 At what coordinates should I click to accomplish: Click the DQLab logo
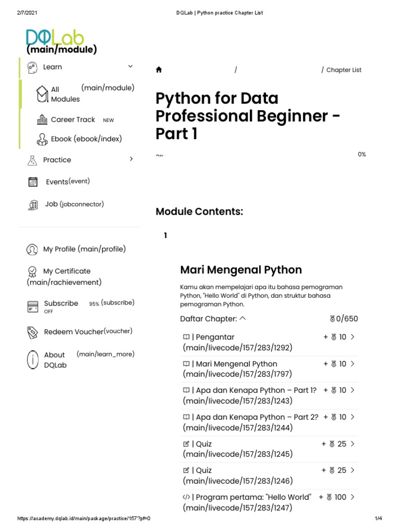tap(55, 37)
